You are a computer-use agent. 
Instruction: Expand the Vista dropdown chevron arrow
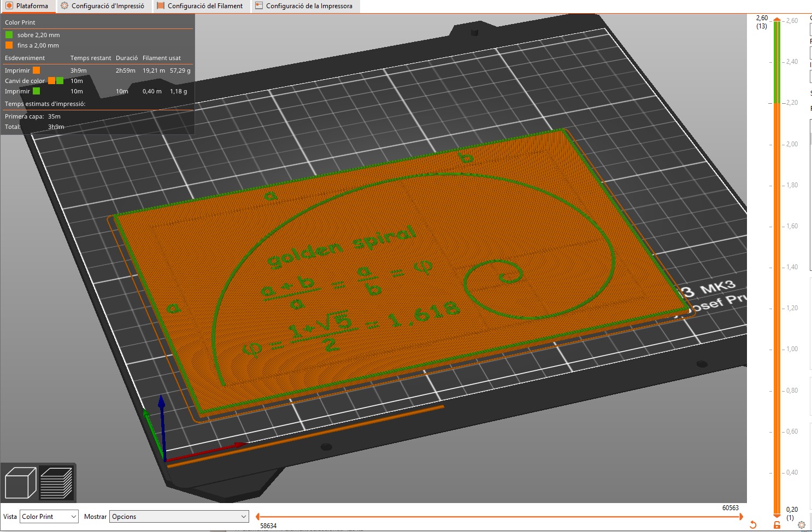pos(74,516)
